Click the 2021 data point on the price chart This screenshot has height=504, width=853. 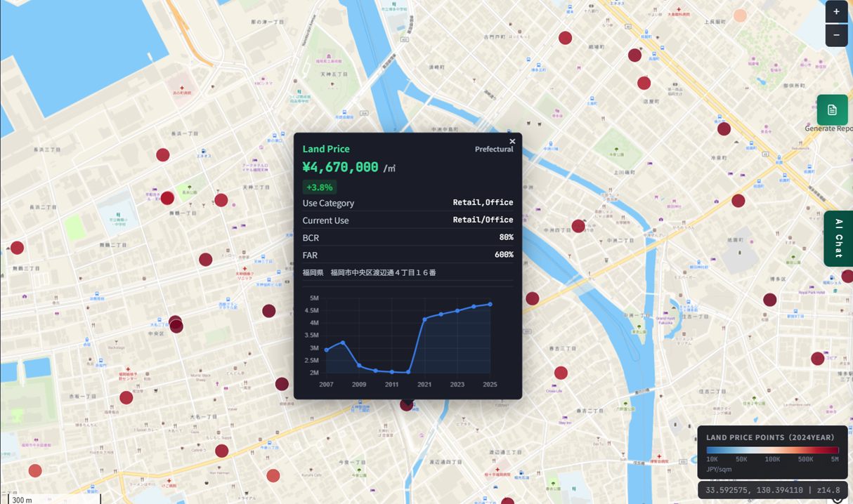[x=424, y=319]
